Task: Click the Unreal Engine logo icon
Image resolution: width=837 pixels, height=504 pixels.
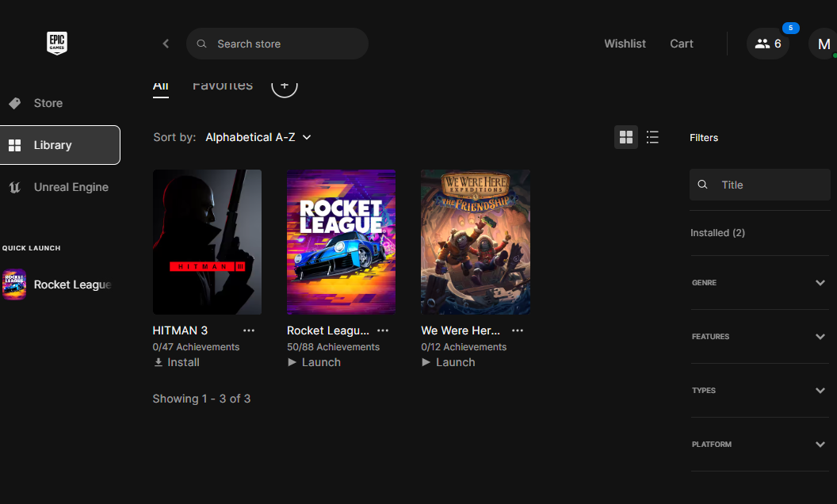Action: (15, 187)
